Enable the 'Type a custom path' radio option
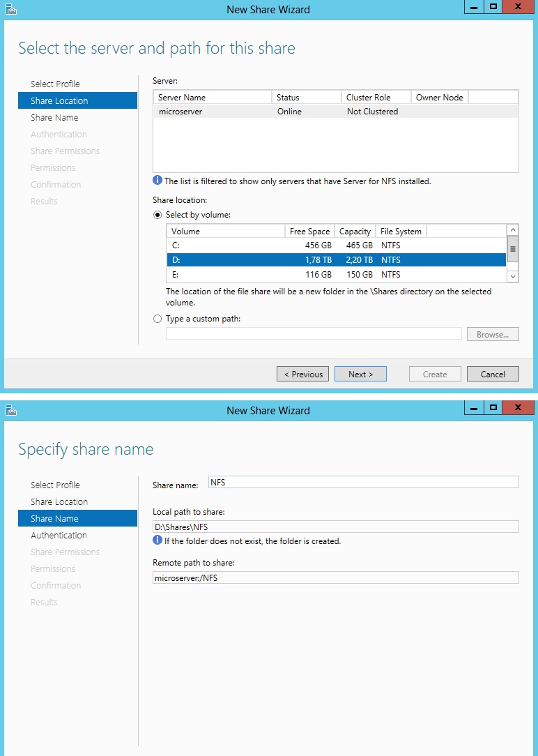The image size is (538, 756). (157, 319)
